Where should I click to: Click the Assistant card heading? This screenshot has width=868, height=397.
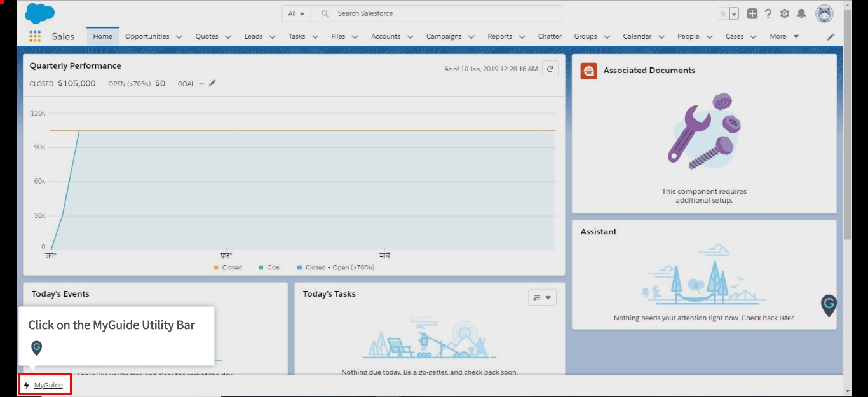(x=599, y=232)
